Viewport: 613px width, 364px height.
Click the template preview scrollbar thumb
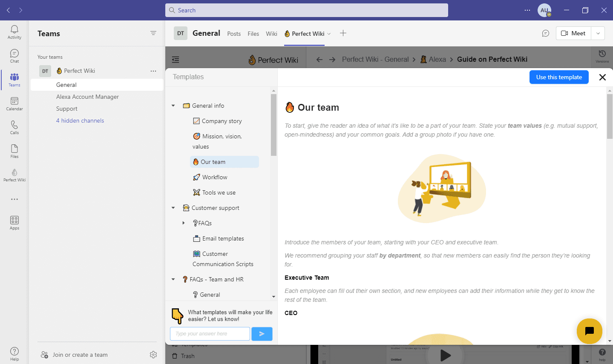pos(610,116)
